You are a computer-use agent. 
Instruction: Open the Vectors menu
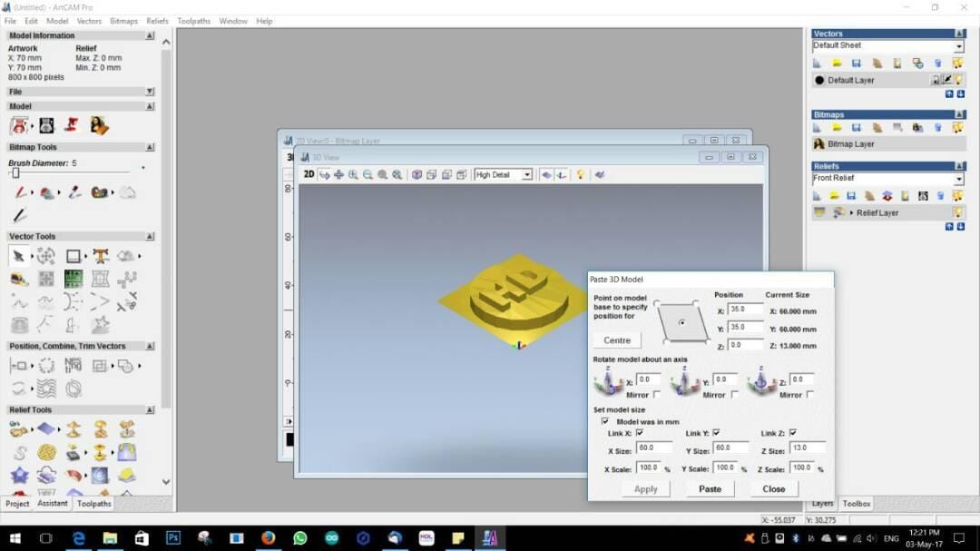coord(89,21)
